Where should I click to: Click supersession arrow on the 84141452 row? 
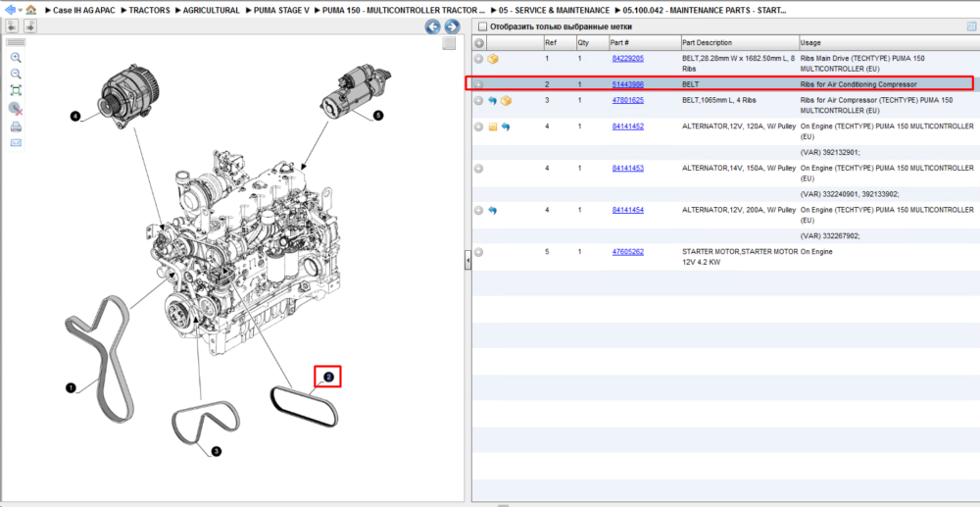(x=506, y=127)
